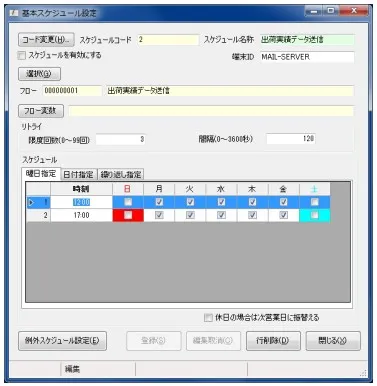Click the フロー name field 出荷実績データ送信
377x386 pixels.
[230, 91]
